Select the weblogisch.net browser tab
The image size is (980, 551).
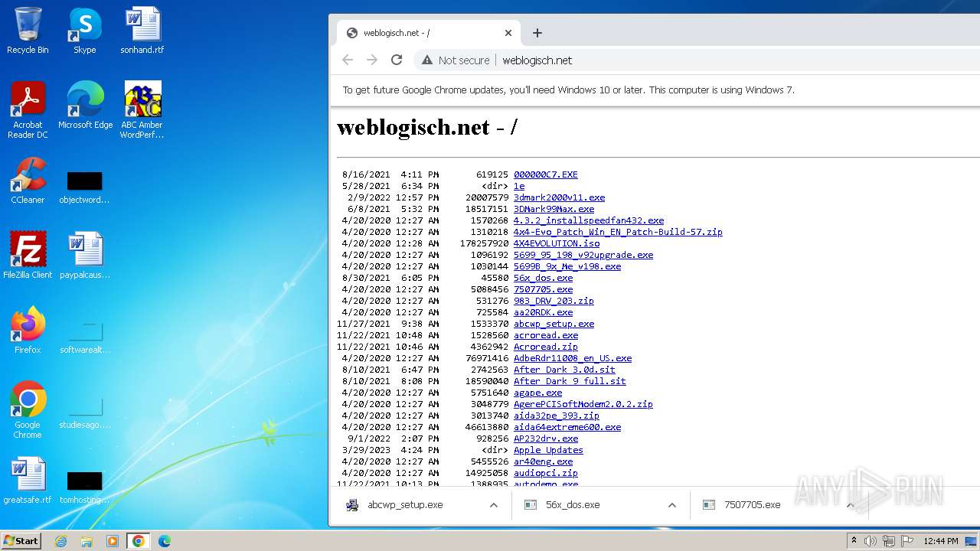point(429,33)
